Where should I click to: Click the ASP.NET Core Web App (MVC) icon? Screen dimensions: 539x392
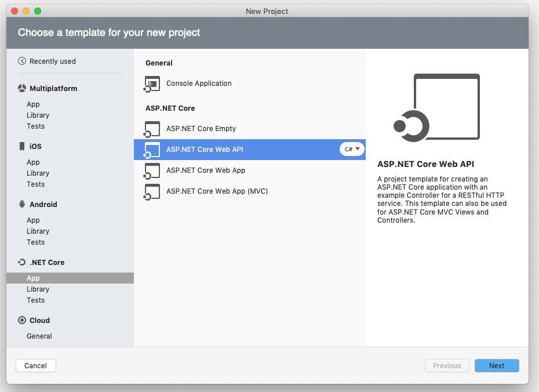pyautogui.click(x=152, y=192)
